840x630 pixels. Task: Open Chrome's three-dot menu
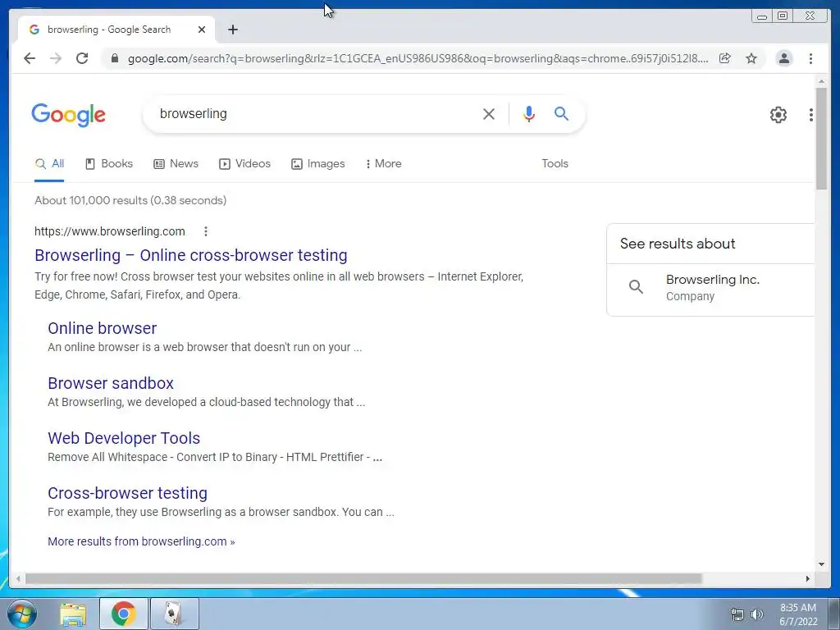click(x=810, y=58)
